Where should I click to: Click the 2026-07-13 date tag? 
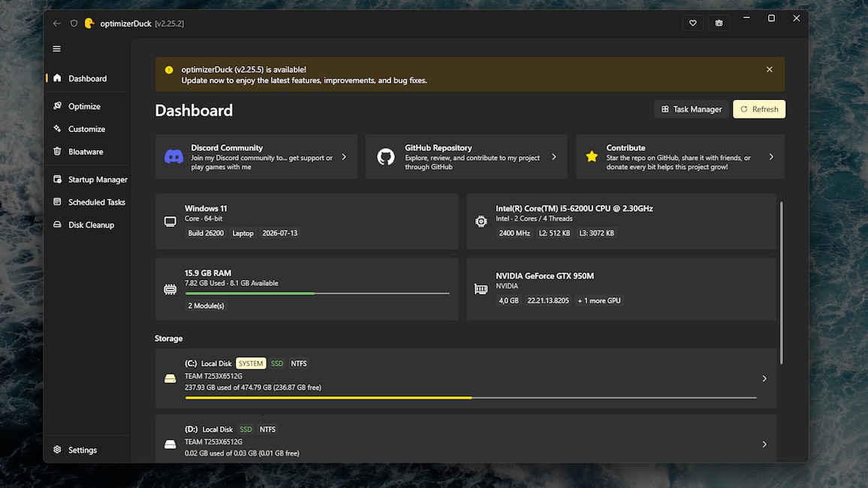(279, 233)
